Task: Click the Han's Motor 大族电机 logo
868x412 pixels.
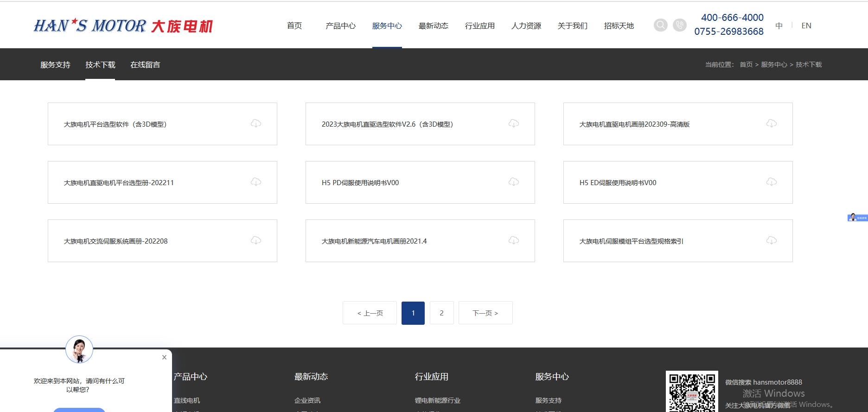Action: pos(123,26)
